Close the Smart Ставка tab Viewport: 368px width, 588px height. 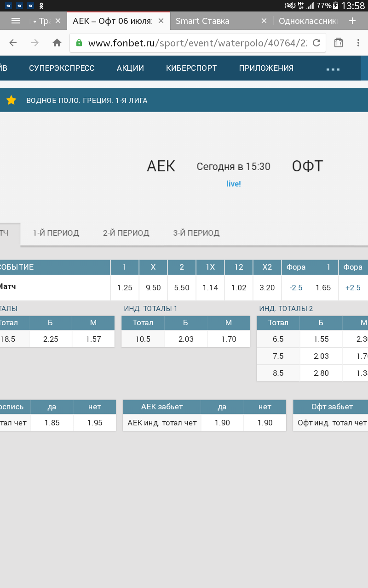(x=264, y=21)
